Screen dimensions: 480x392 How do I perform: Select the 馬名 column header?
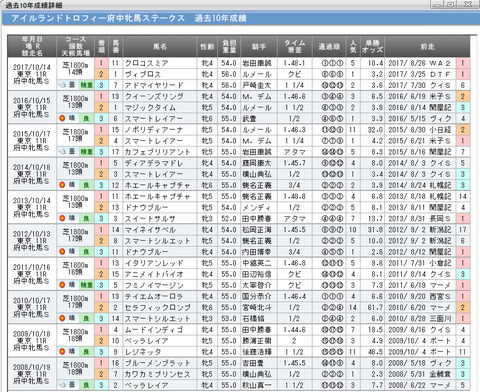click(160, 46)
